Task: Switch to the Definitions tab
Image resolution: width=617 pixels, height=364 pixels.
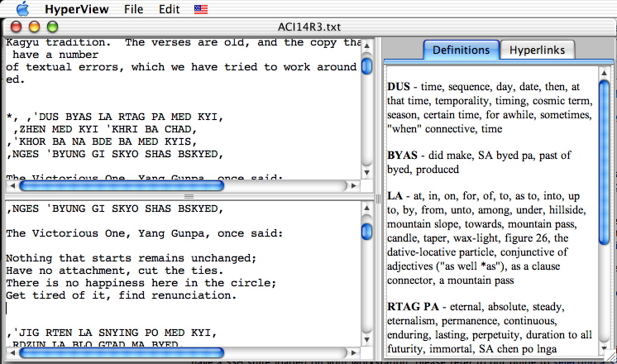Action: coord(461,50)
